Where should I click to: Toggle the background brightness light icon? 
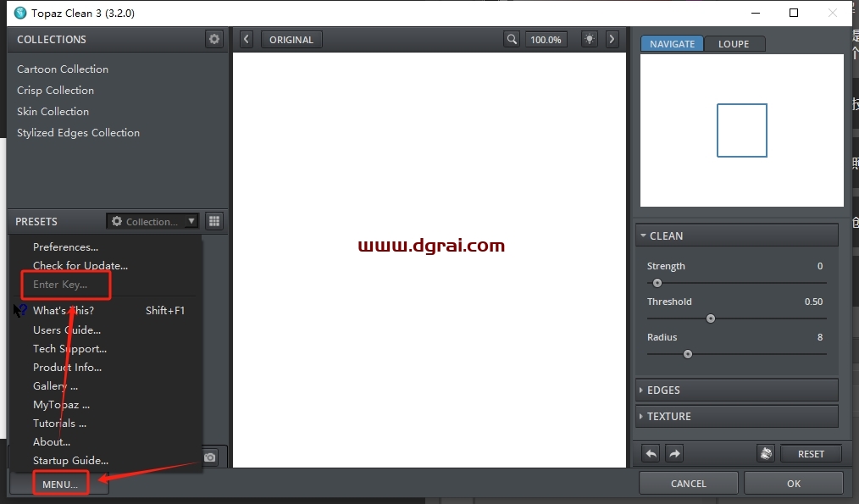tap(589, 40)
